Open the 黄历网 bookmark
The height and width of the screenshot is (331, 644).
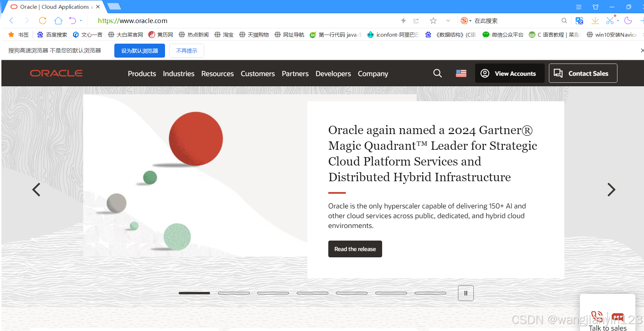[161, 35]
